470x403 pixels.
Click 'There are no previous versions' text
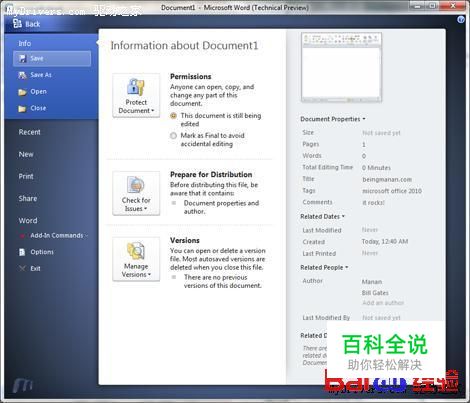(x=222, y=281)
